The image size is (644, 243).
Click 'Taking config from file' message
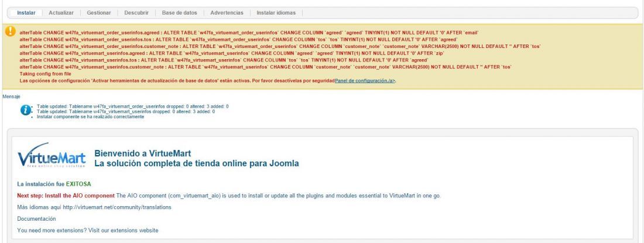point(45,74)
